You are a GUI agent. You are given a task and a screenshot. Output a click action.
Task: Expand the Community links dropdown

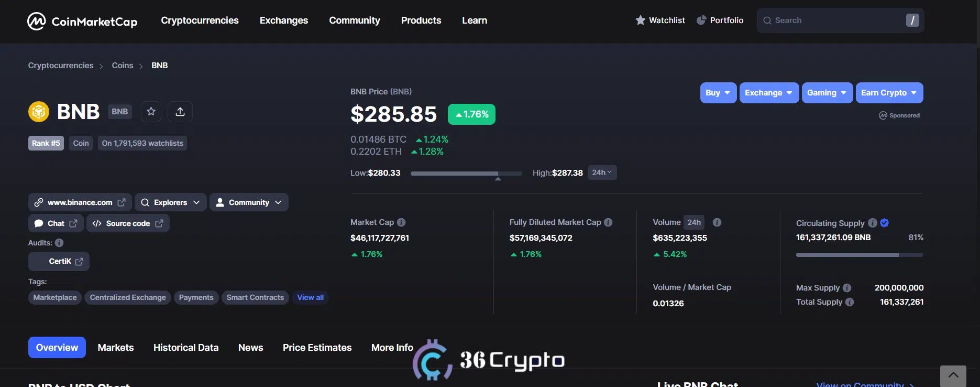pyautogui.click(x=249, y=202)
